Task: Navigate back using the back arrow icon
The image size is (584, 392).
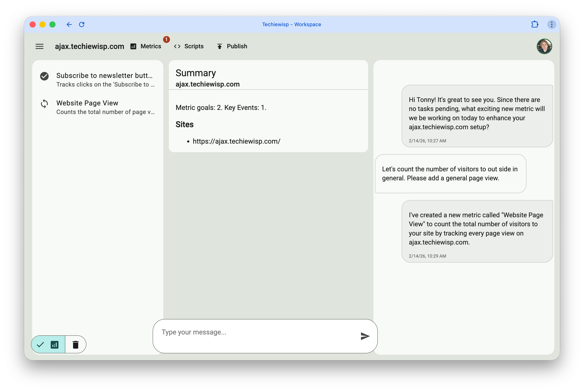Action: click(x=69, y=24)
